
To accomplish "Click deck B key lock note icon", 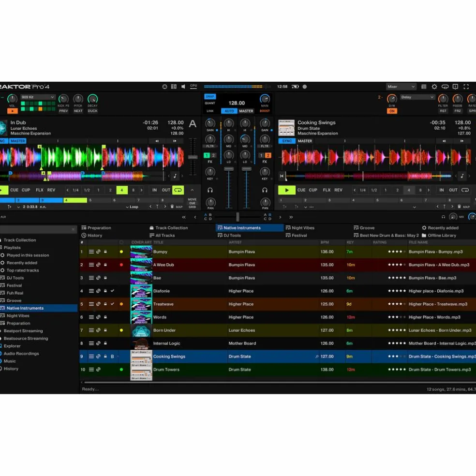I will click(462, 176).
